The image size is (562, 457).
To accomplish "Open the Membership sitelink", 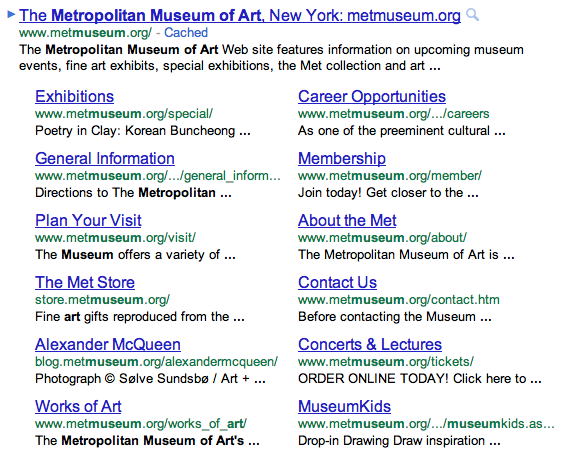I will (342, 159).
